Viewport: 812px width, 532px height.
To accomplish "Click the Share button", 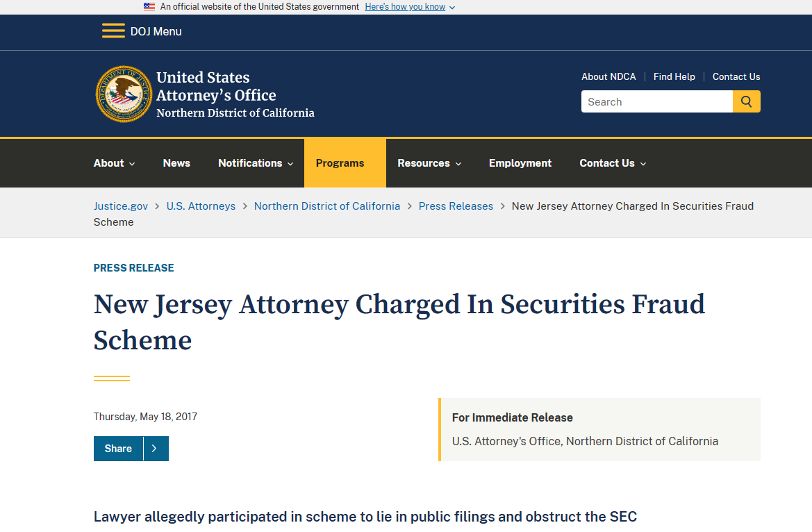I will tap(119, 449).
